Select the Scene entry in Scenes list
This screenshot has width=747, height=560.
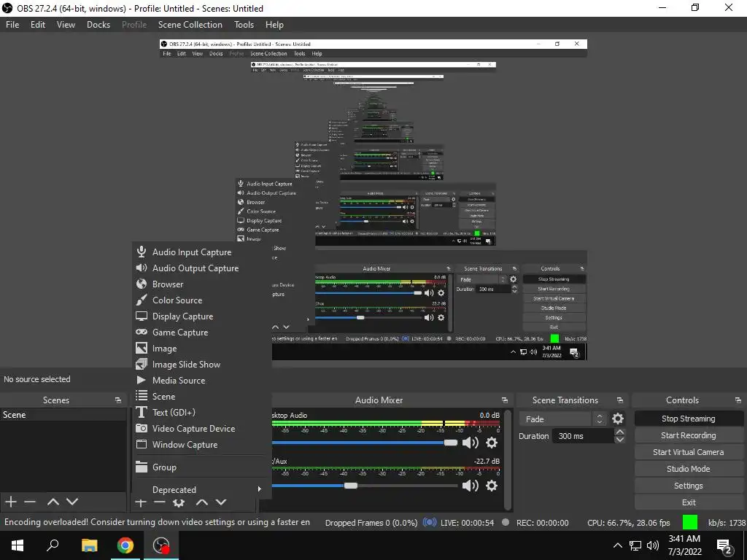coord(63,415)
